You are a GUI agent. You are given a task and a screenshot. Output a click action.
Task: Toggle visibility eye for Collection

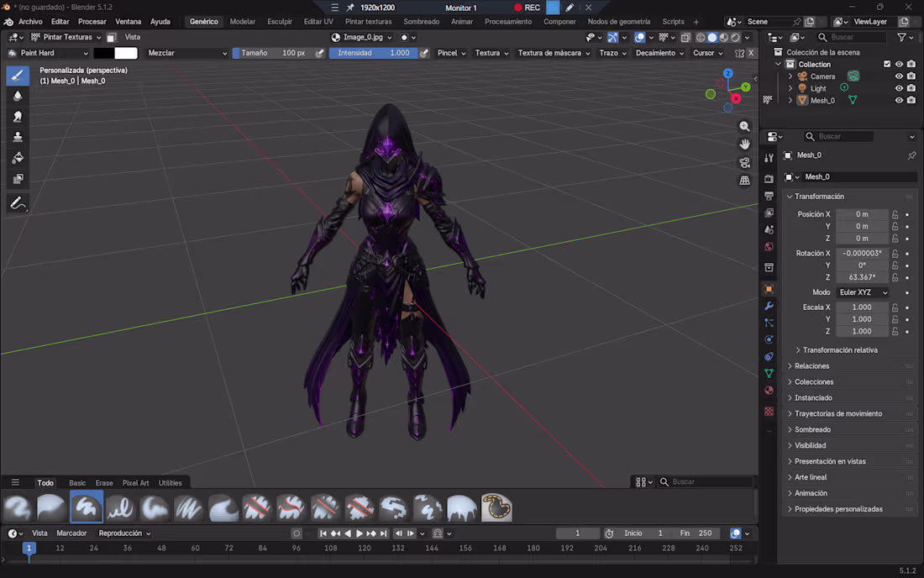899,64
